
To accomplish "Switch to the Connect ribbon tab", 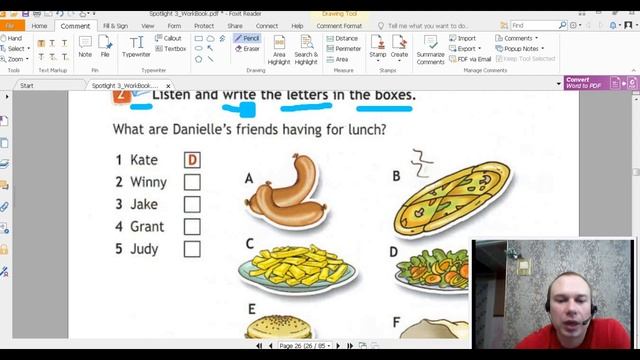I will coord(267,26).
